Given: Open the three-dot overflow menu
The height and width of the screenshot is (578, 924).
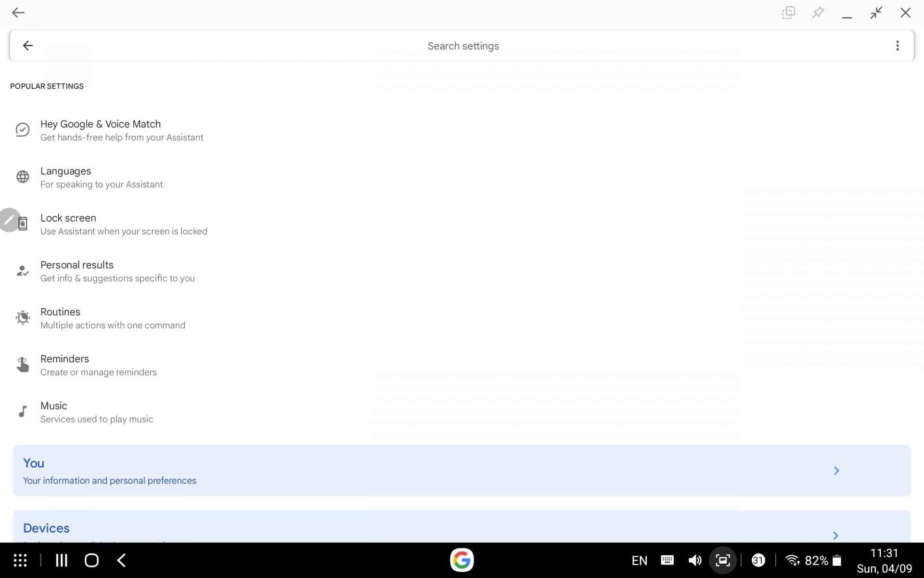Looking at the screenshot, I should [x=897, y=45].
